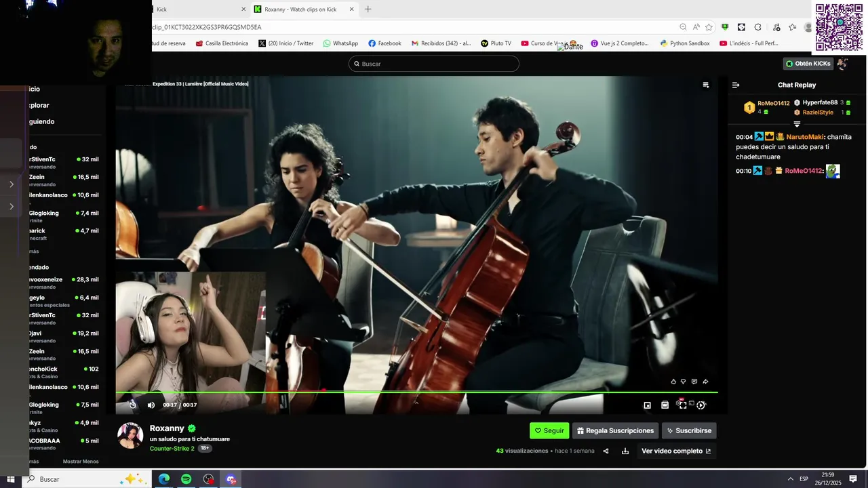Open the channel row showing 5 mil viewers
Screen dimensions: 868x488
[64, 444]
